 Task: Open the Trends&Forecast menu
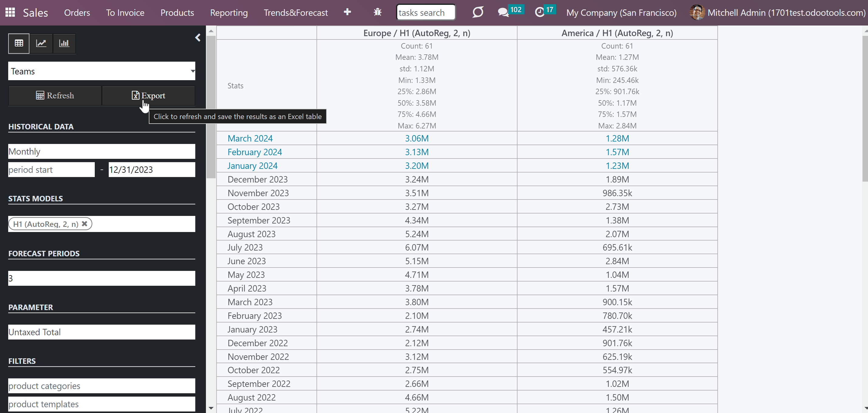click(296, 13)
